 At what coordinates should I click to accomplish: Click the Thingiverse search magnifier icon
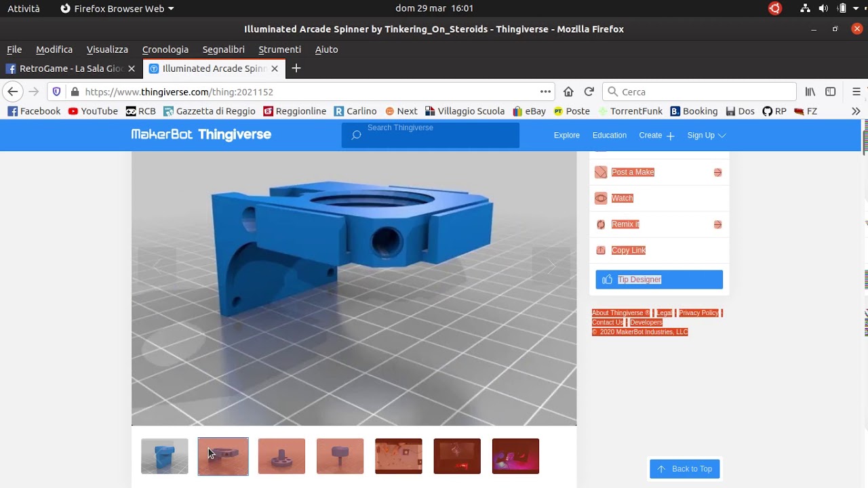pos(356,135)
